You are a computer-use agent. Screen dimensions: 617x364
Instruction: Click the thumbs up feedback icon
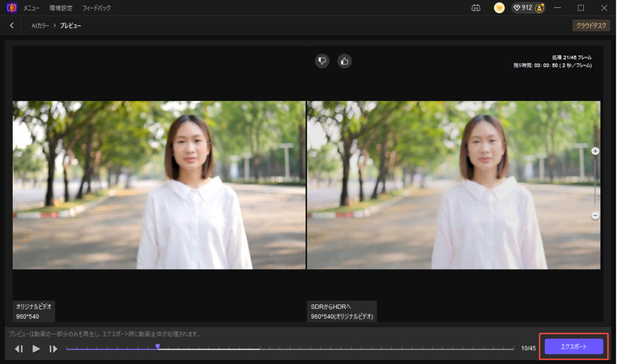(x=344, y=61)
